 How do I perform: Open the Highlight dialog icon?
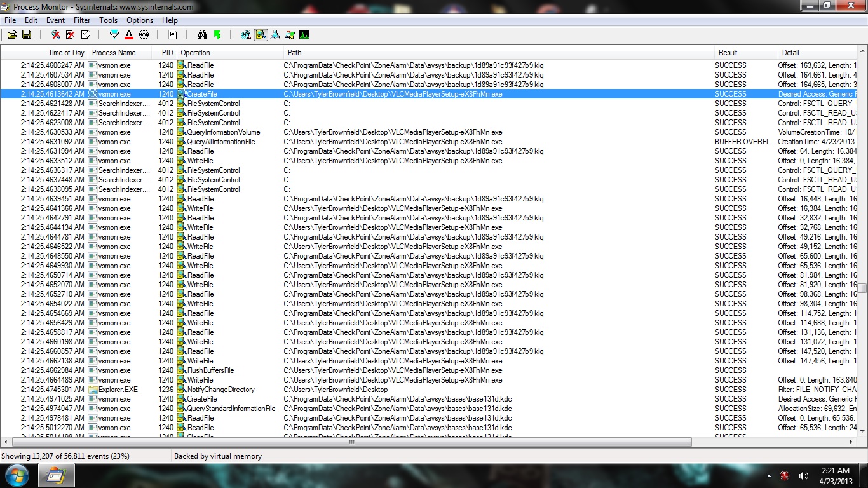pos(129,35)
